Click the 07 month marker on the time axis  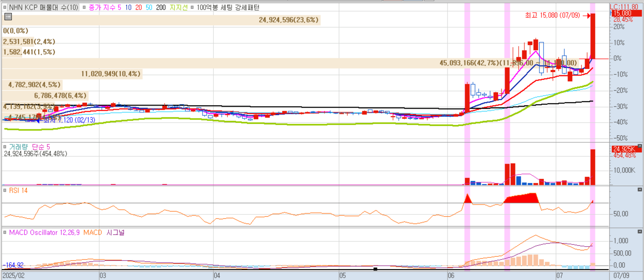(x=560, y=276)
